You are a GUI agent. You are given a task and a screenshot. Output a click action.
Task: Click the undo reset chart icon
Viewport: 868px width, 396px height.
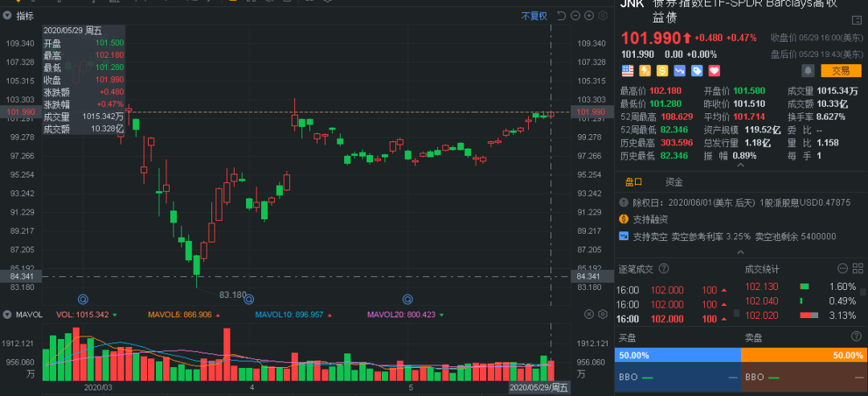tap(561, 15)
